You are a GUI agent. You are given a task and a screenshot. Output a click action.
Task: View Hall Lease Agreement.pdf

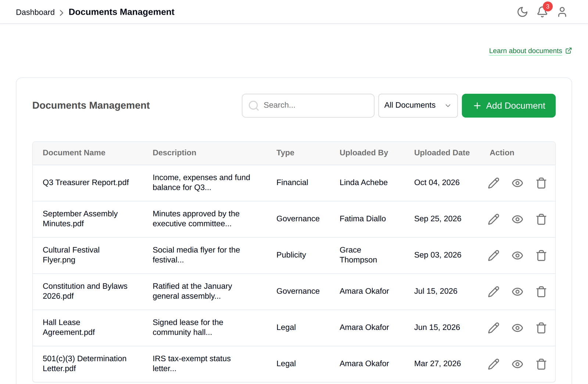click(517, 328)
